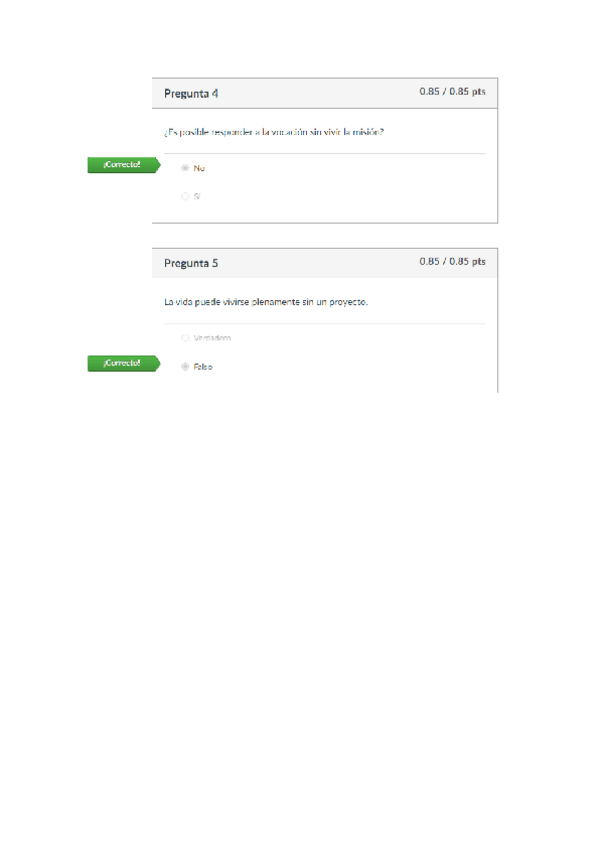Click the green ¡Correcto! badge beside 'No'
Image resolution: width=599 pixels, height=848 pixels.
tap(124, 165)
